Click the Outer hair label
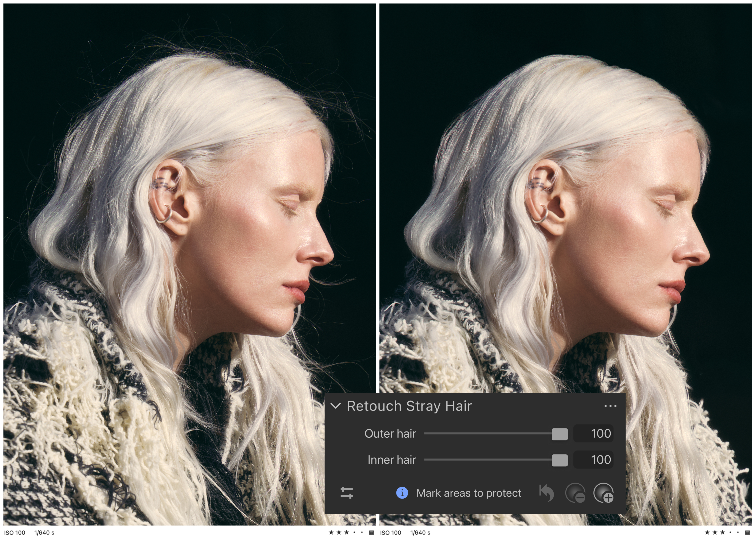 (390, 434)
